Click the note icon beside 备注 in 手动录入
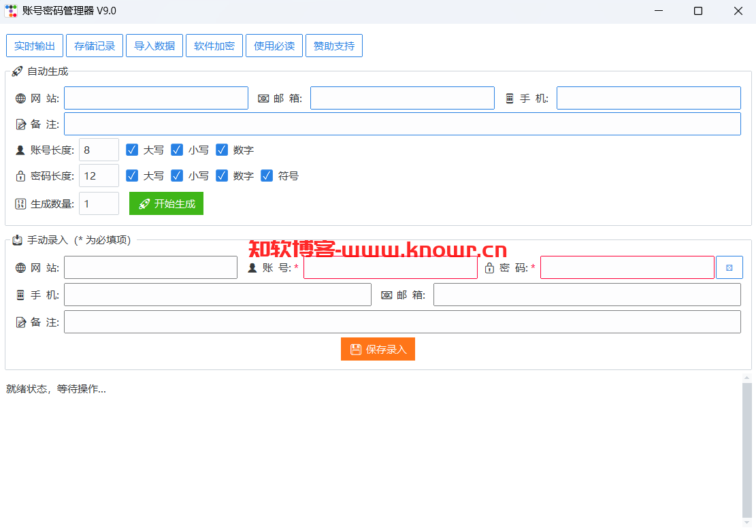Image resolution: width=756 pixels, height=532 pixels. point(20,322)
